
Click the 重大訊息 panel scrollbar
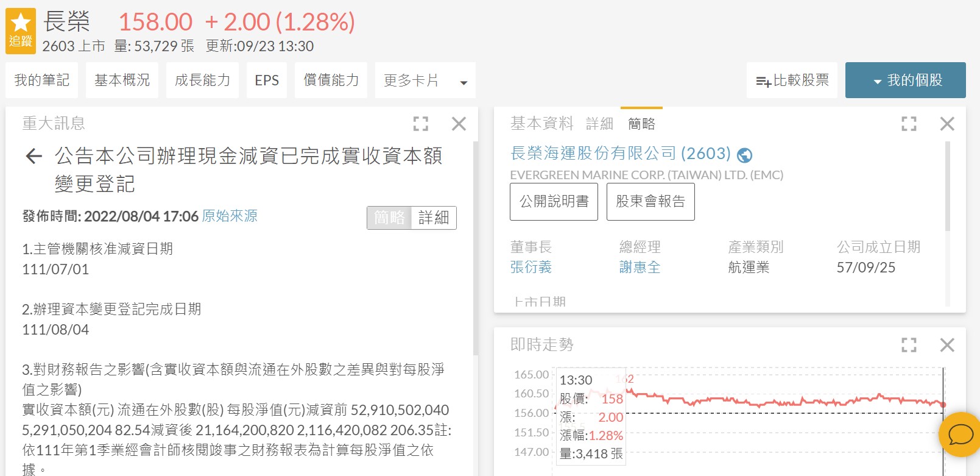point(475,250)
